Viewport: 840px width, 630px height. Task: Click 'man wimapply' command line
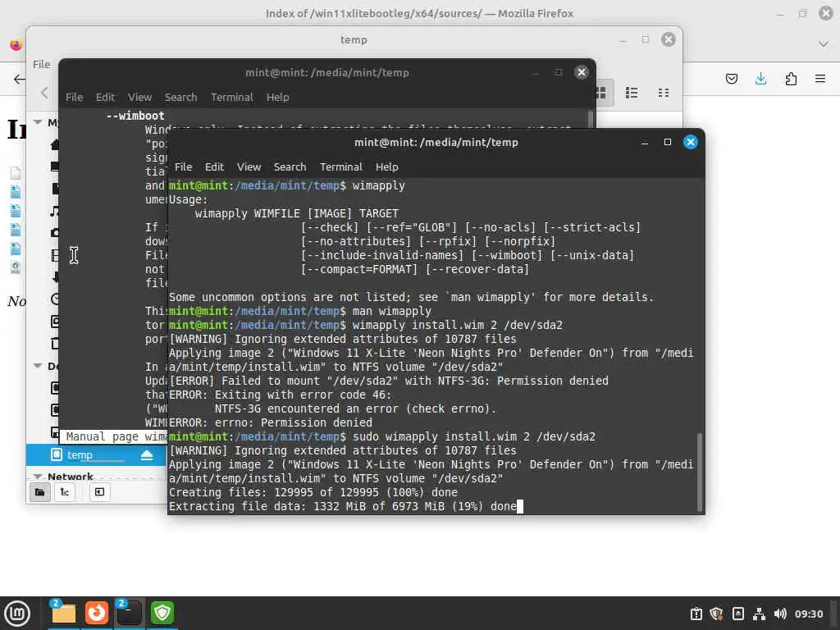(x=391, y=311)
